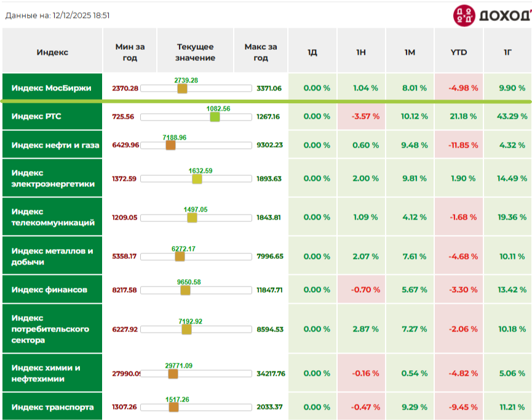The image size is (532, 420).
Task: Click the date text 12/12/2025 18:51
Action: coord(81,15)
